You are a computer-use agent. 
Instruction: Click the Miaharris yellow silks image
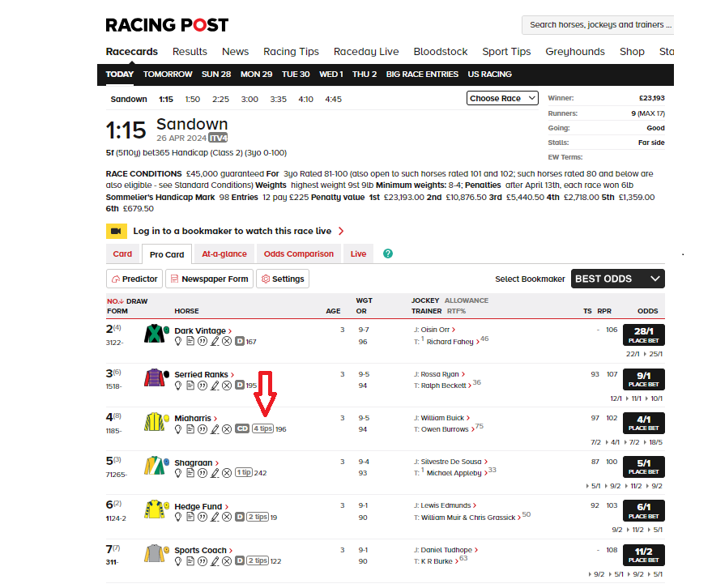[155, 421]
